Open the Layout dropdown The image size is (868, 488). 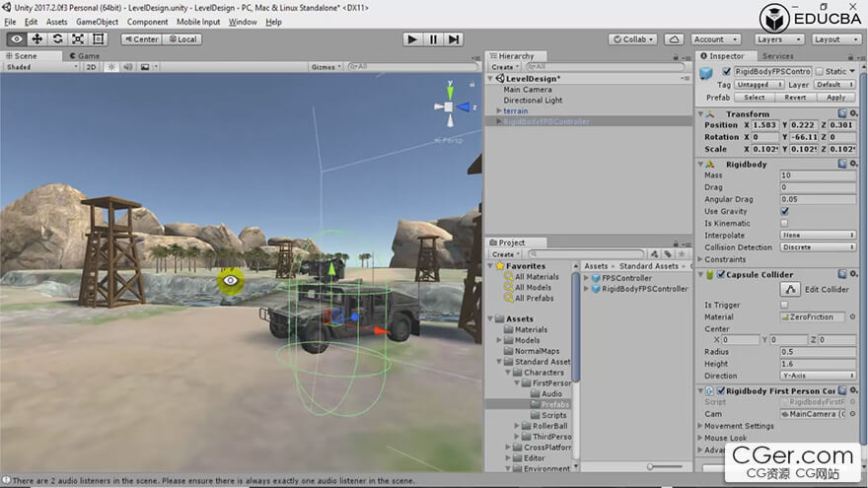tap(836, 39)
